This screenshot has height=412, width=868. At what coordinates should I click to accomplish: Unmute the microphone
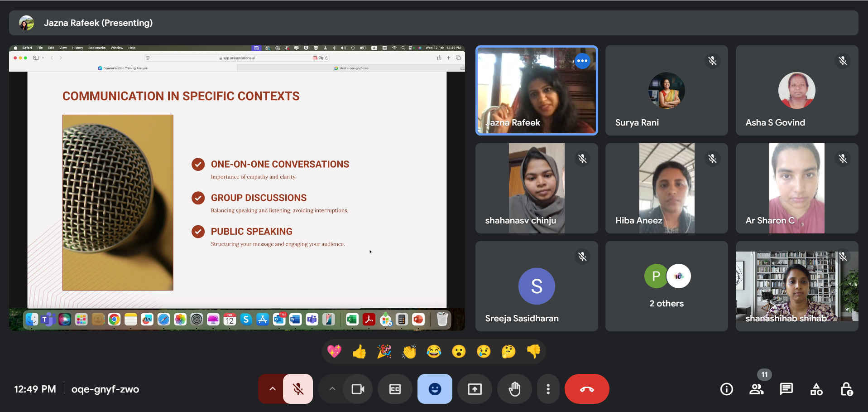298,389
